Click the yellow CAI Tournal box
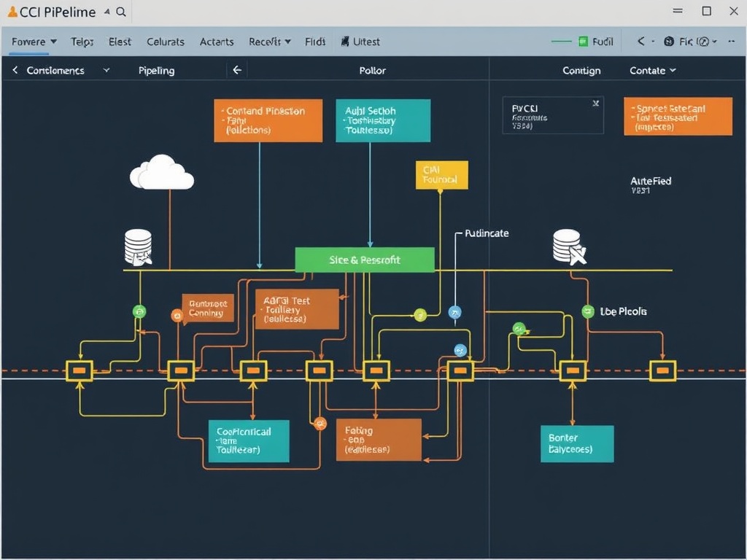 [441, 174]
